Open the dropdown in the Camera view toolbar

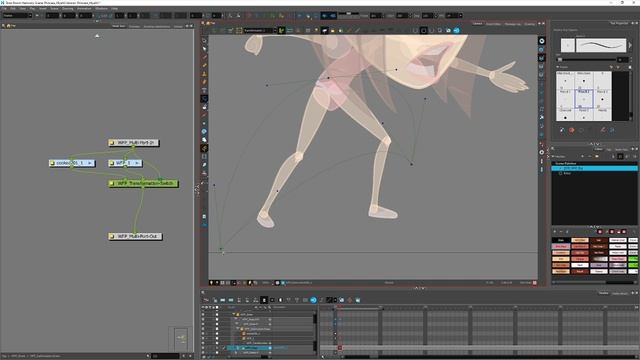pos(260,30)
